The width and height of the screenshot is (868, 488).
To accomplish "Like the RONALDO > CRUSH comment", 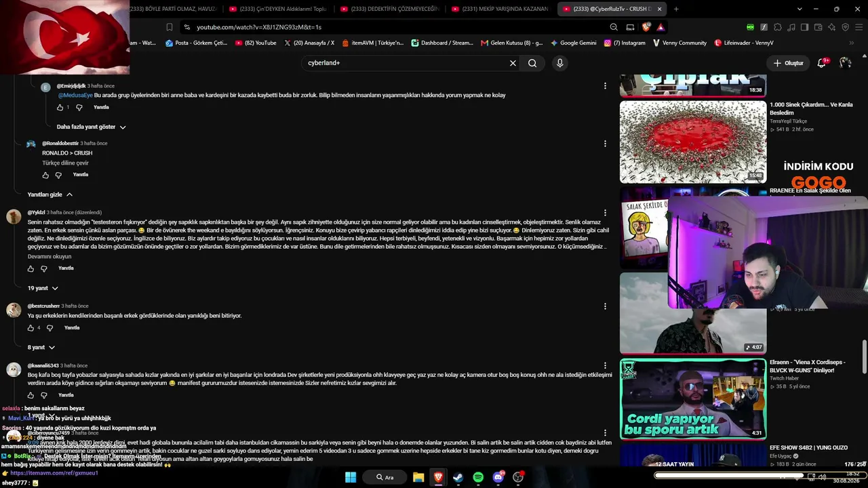I will [45, 175].
